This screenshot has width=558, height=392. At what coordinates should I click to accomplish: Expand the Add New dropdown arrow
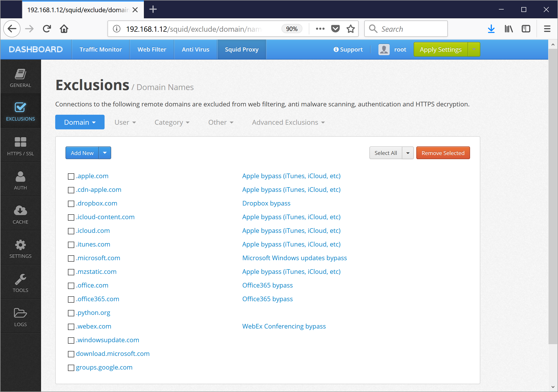(105, 153)
